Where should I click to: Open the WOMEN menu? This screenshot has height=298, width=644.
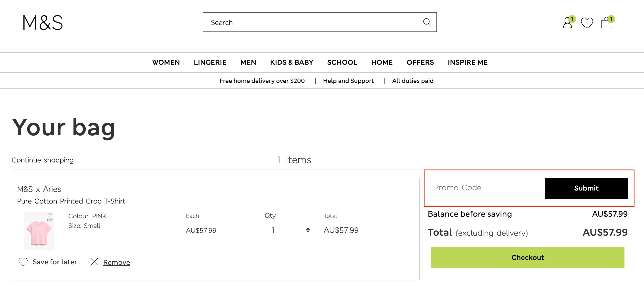pyautogui.click(x=166, y=62)
